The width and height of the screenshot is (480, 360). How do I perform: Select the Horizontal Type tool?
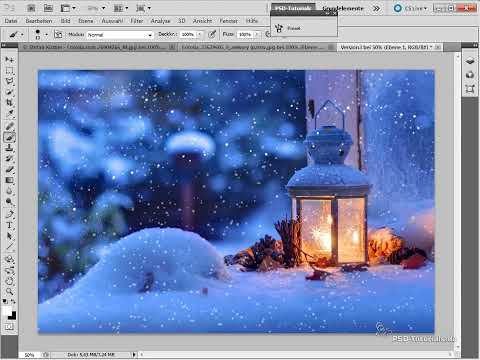(9, 225)
